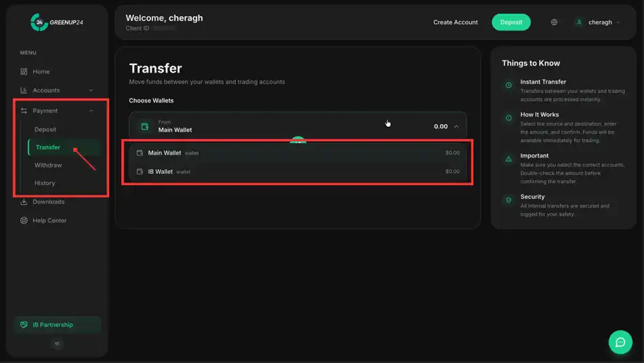Image resolution: width=644 pixels, height=363 pixels.
Task: Click the $0.00 value on the IB Wallet row
Action: click(452, 172)
